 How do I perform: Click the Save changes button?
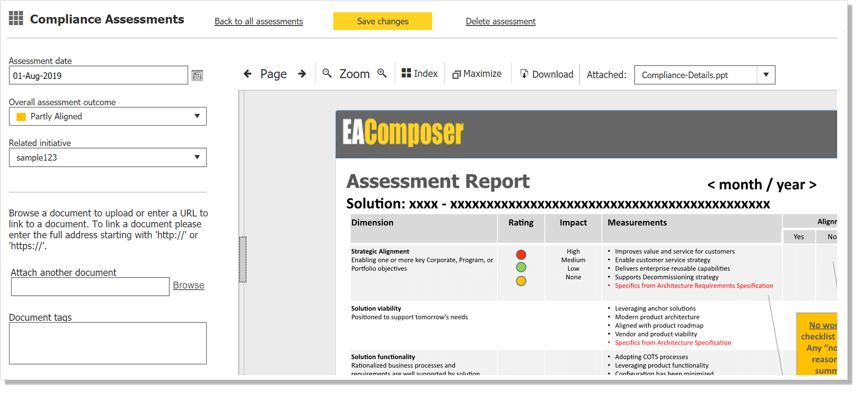(382, 21)
